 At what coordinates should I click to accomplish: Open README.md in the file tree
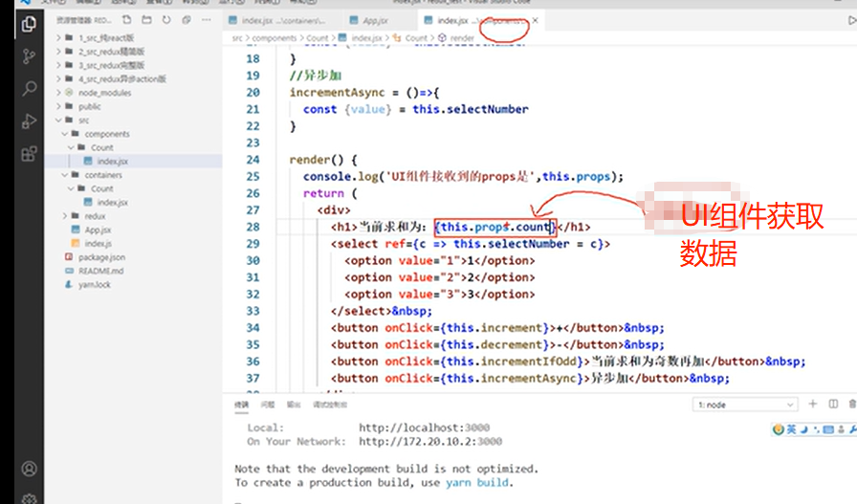click(101, 271)
